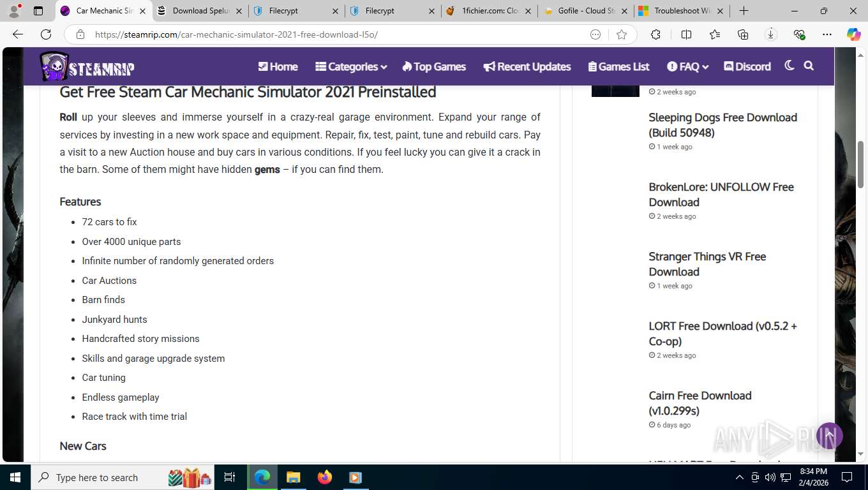Open Copilot icon in toolbar
The width and height of the screenshot is (868, 490).
coord(854,34)
